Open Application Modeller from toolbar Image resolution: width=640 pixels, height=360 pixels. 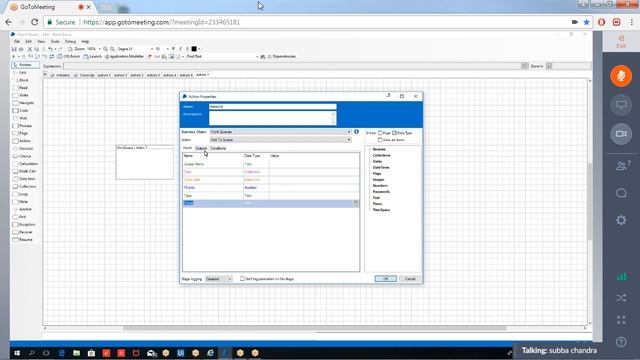pos(124,57)
